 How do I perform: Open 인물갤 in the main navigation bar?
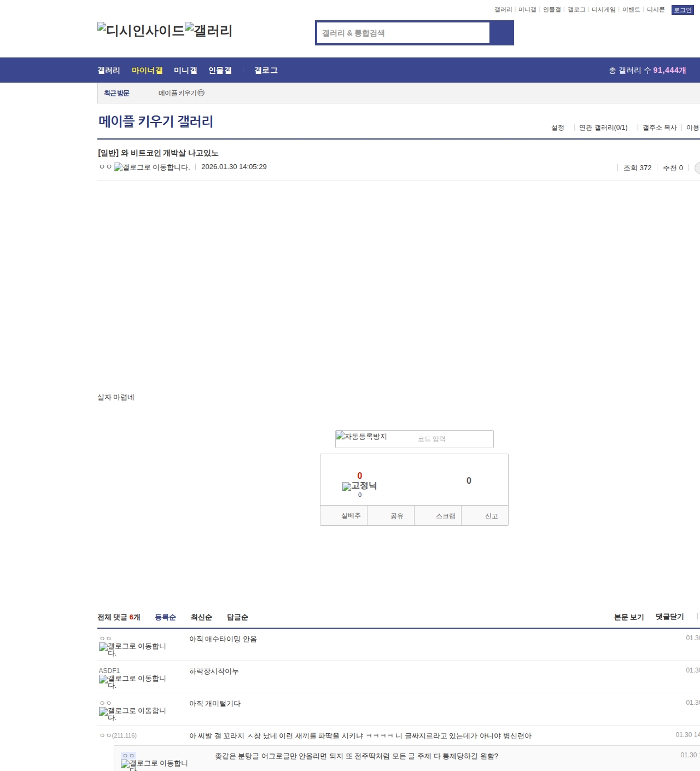220,71
